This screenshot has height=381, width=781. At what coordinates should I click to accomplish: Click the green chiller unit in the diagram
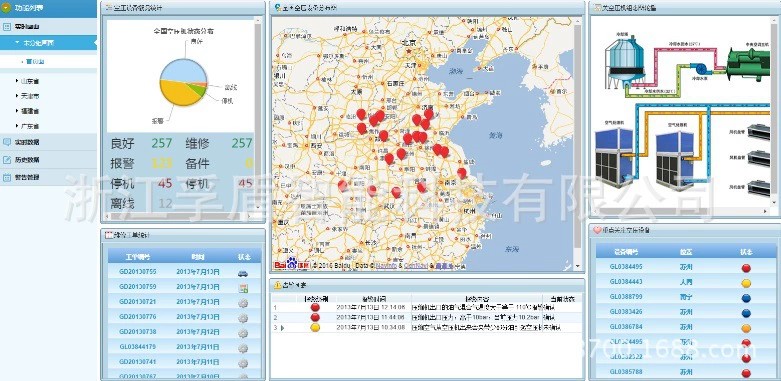pos(748,65)
